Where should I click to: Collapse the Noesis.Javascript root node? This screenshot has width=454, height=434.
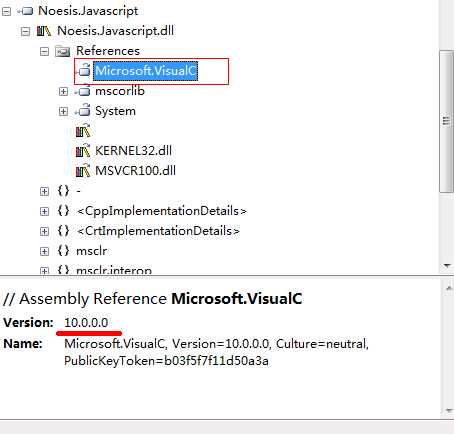click(6, 12)
